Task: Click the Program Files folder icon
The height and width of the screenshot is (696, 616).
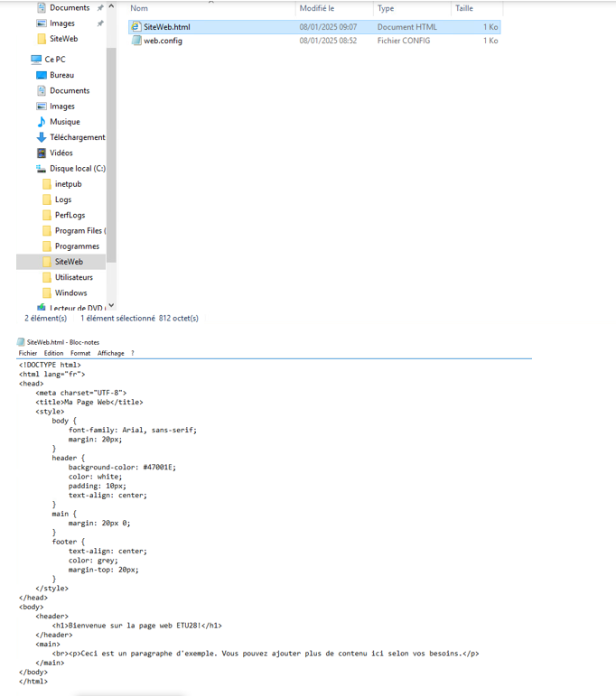Action: (x=47, y=230)
